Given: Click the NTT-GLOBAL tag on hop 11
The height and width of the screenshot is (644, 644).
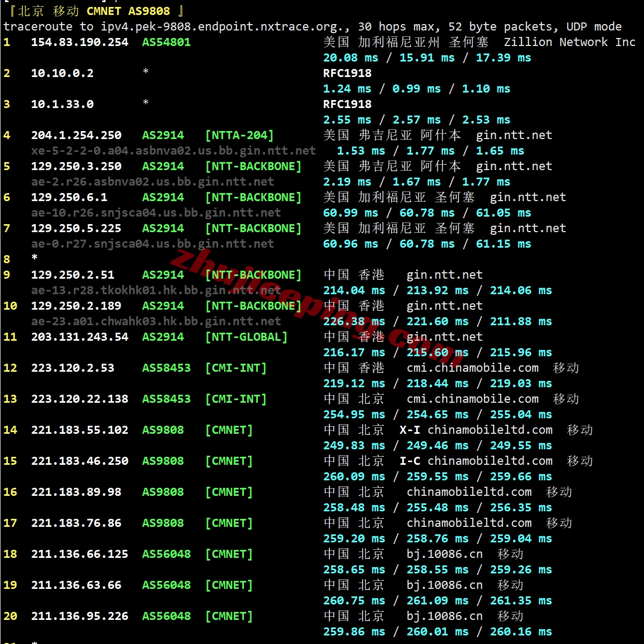Looking at the screenshot, I should pyautogui.click(x=247, y=337).
